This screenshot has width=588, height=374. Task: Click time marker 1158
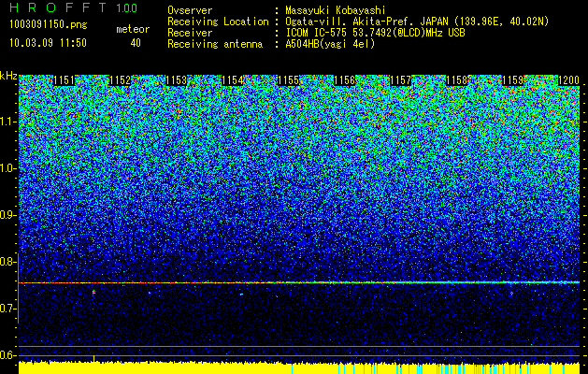coord(457,80)
